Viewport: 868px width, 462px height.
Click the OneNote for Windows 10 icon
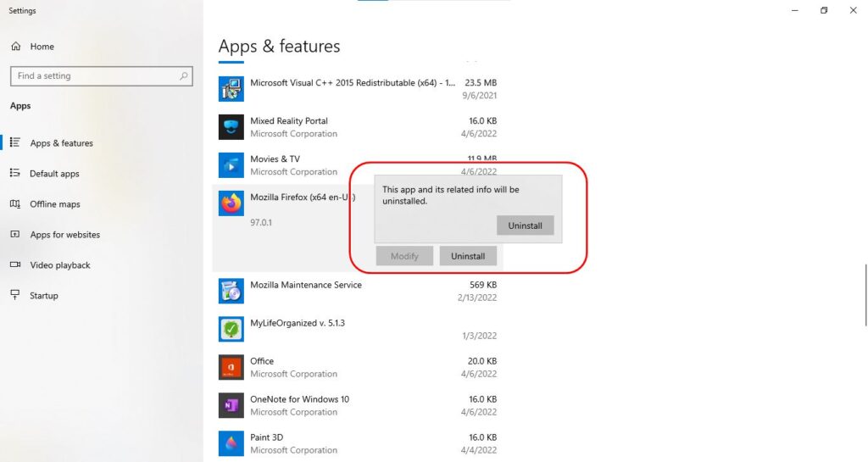point(231,405)
